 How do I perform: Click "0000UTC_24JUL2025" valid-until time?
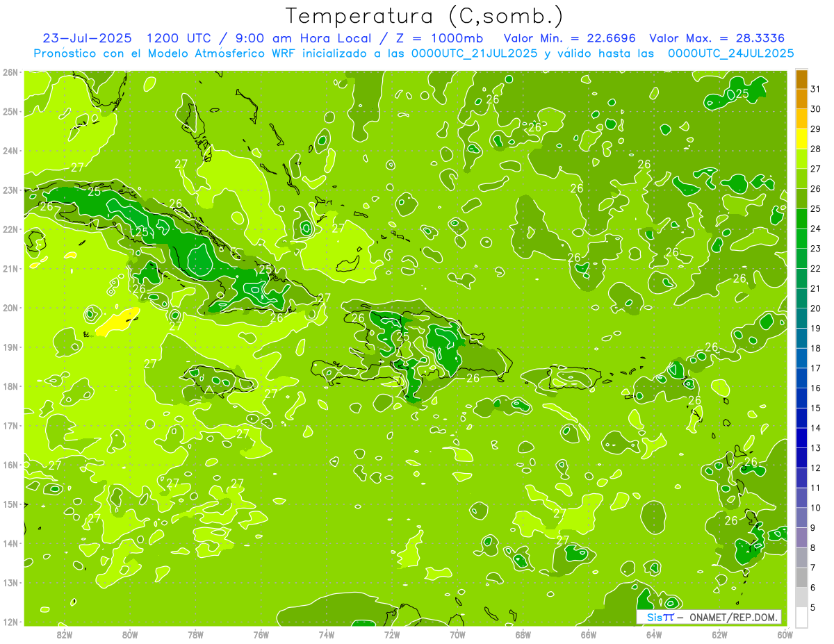[731, 53]
